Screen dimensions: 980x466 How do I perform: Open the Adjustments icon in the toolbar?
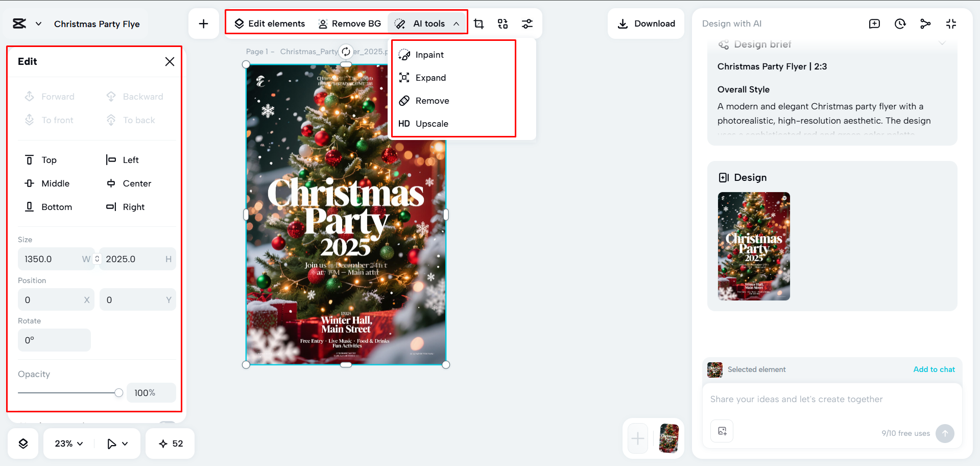[x=527, y=24]
